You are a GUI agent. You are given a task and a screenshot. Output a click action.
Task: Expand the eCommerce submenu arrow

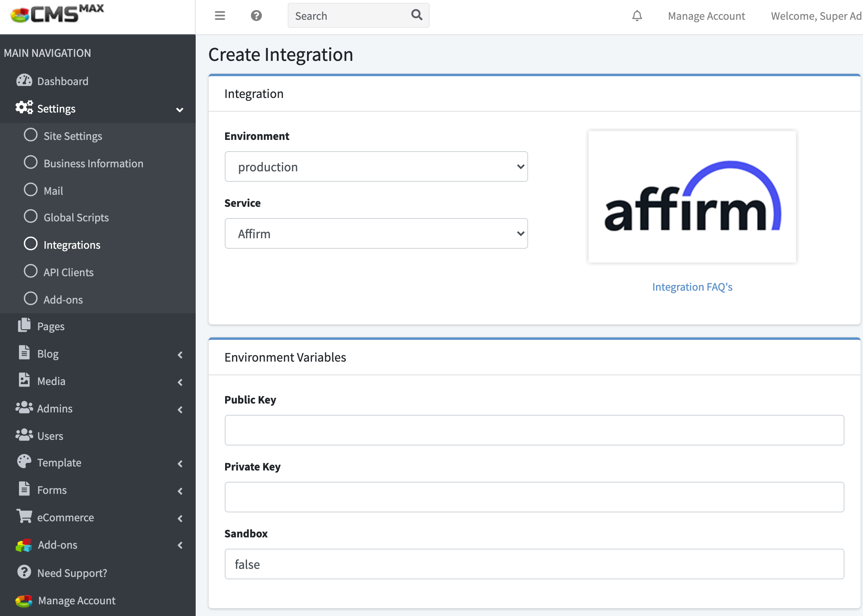pyautogui.click(x=180, y=518)
